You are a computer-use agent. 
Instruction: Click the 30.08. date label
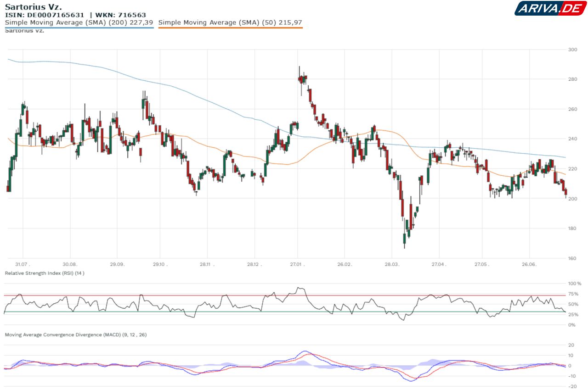point(70,264)
